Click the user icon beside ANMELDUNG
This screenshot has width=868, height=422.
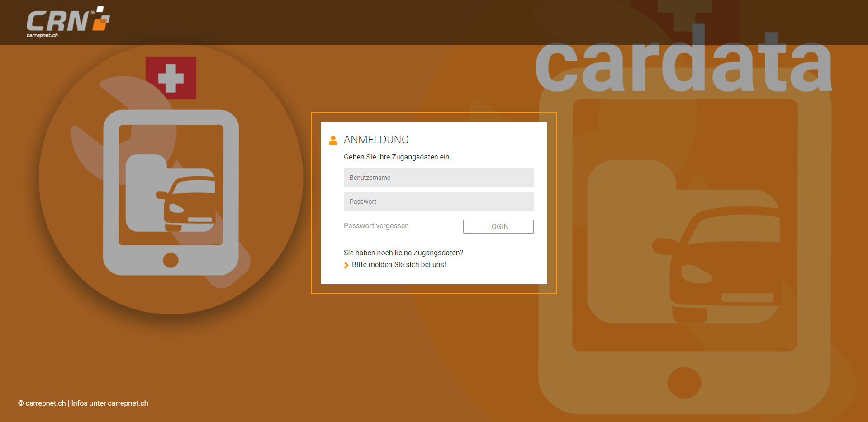pos(333,140)
